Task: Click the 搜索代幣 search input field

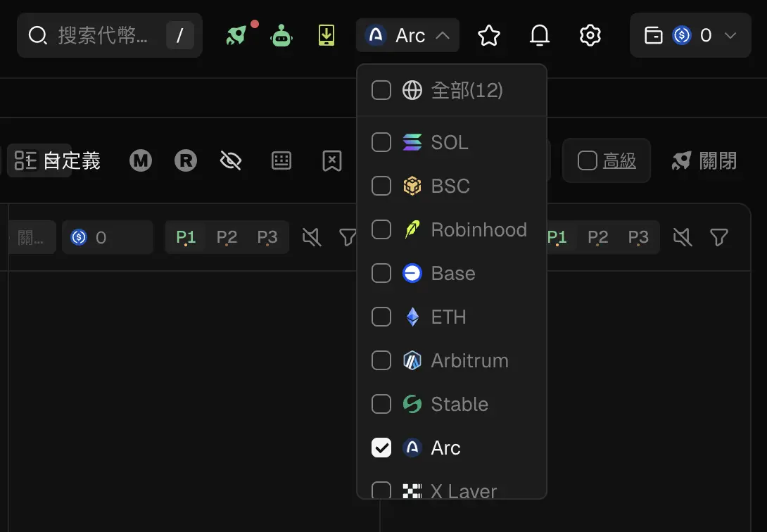Action: [x=110, y=35]
